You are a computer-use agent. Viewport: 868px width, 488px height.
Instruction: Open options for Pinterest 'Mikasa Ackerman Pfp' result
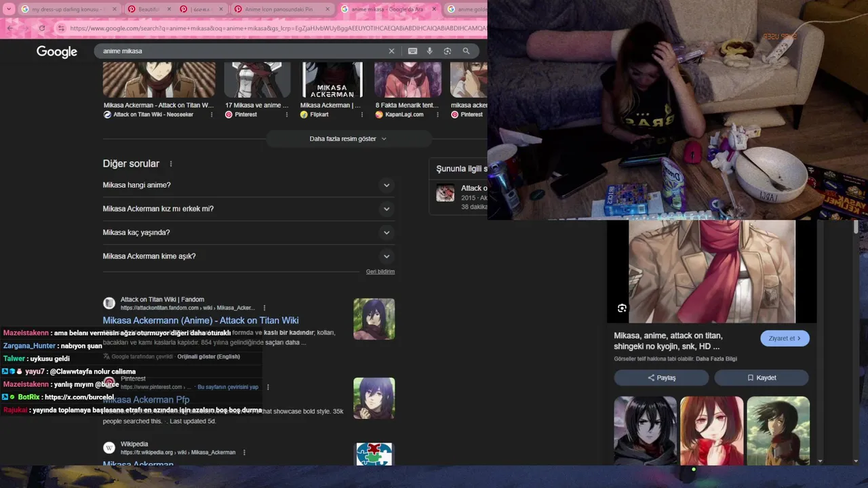[268, 387]
